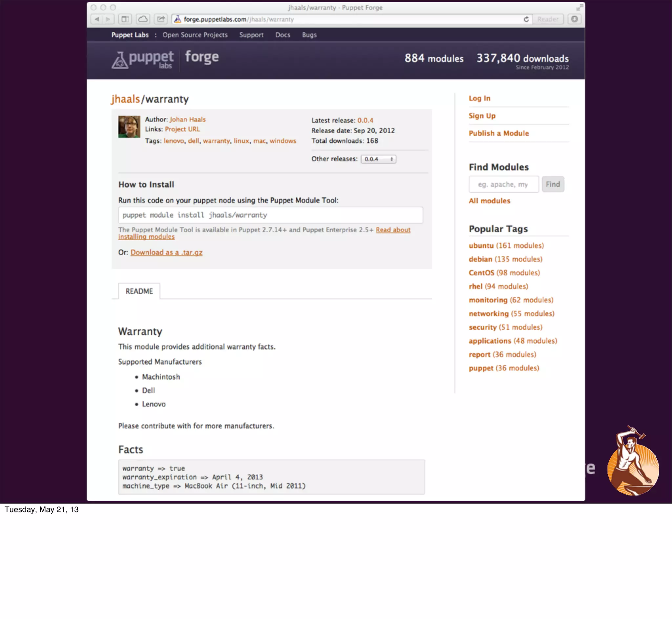
Task: Open the Docs menu item
Action: (283, 35)
